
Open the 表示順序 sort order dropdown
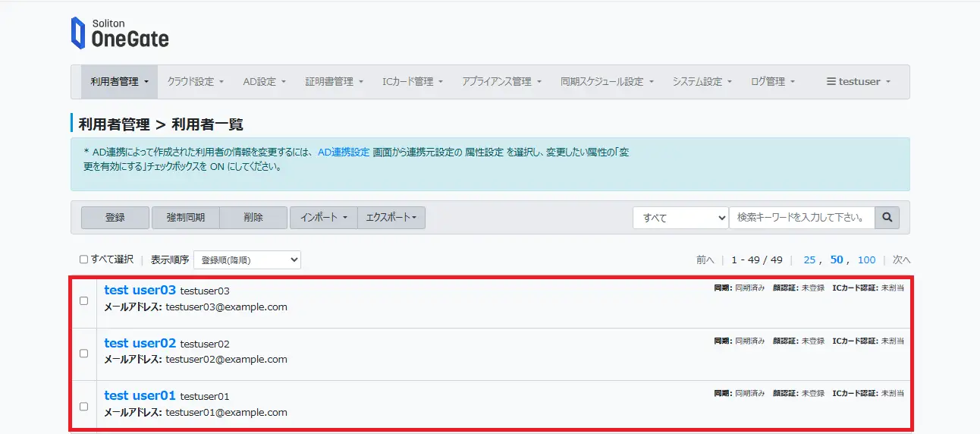coord(247,260)
